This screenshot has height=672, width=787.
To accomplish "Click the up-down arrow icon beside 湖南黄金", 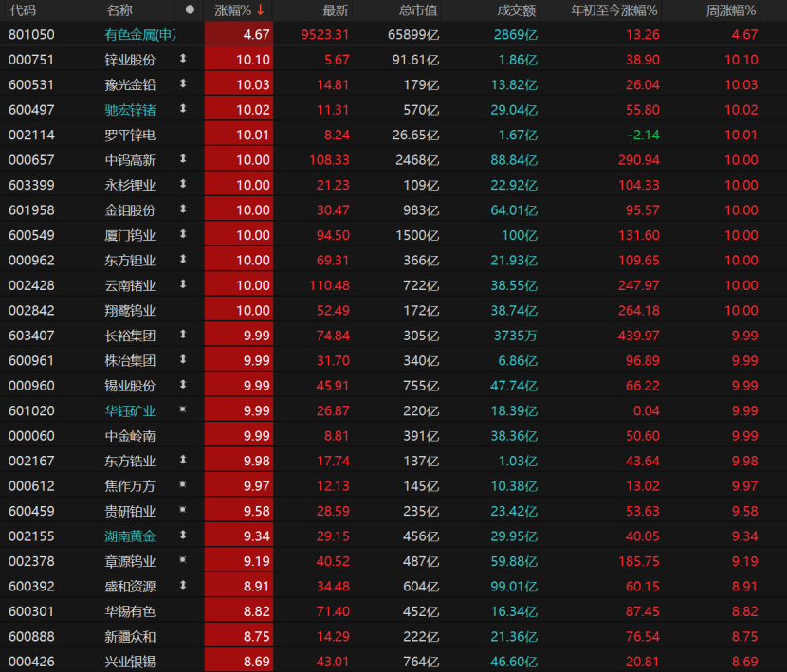I will 183,536.
